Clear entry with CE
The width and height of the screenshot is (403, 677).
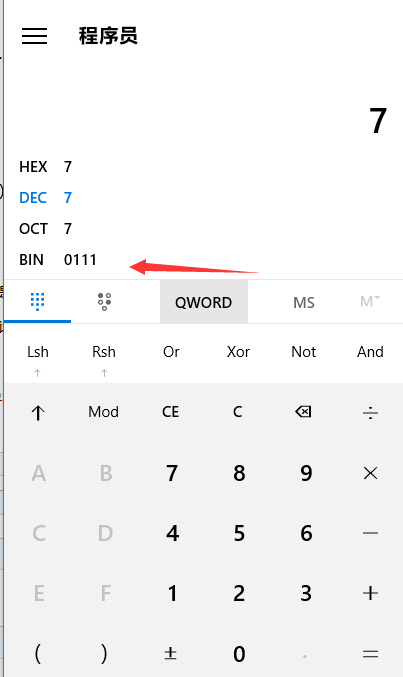tap(171, 412)
